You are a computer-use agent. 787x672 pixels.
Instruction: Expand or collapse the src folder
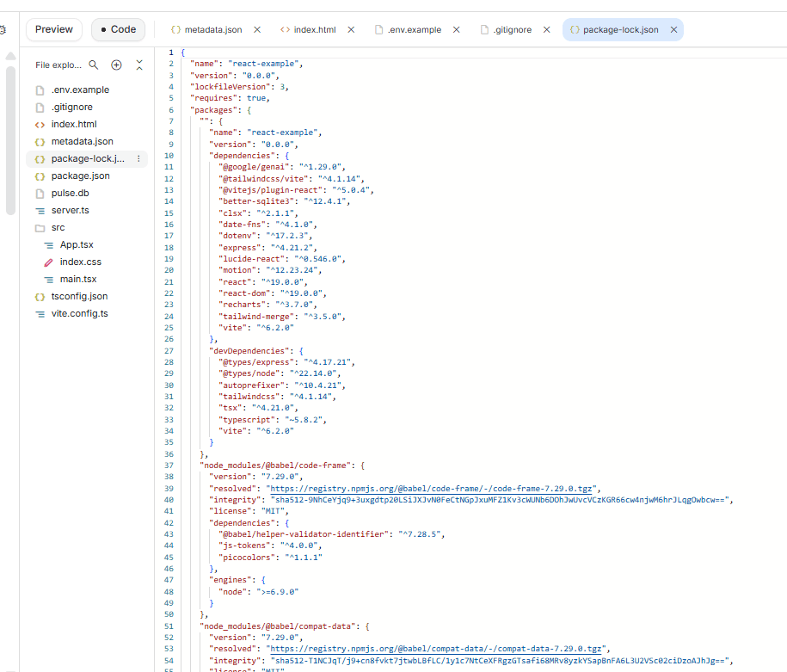click(x=58, y=228)
